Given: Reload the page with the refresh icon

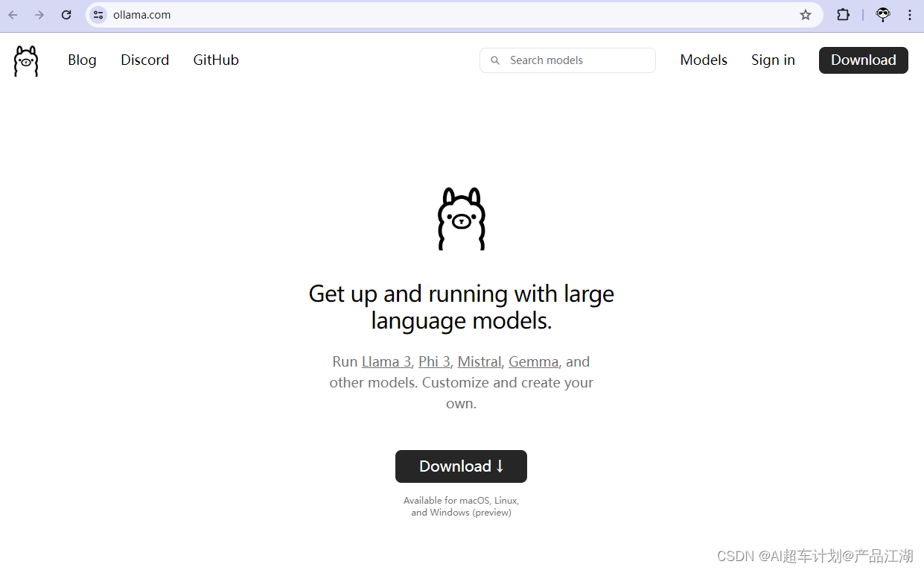Looking at the screenshot, I should point(66,15).
